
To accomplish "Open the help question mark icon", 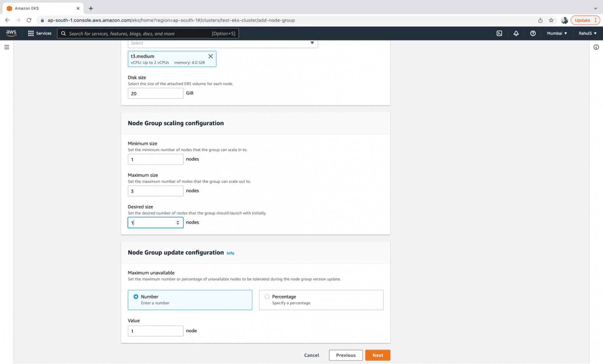I will (533, 33).
